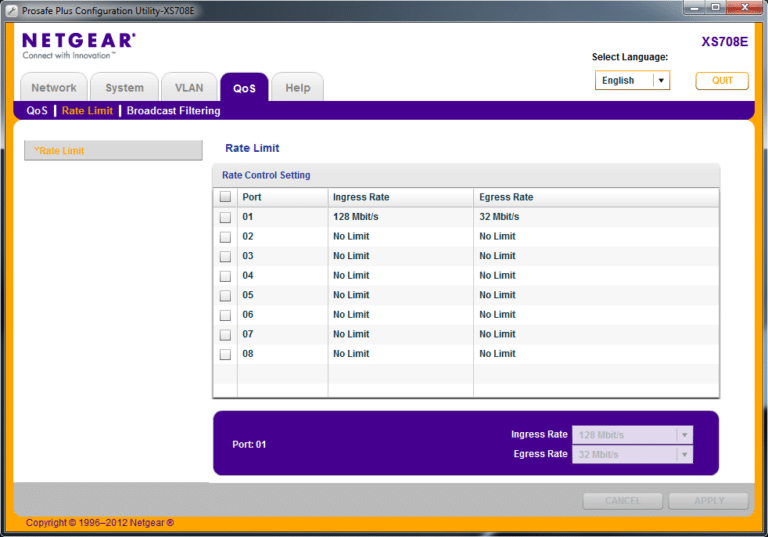Click port number 02 in table
The image size is (768, 537).
[x=248, y=236]
